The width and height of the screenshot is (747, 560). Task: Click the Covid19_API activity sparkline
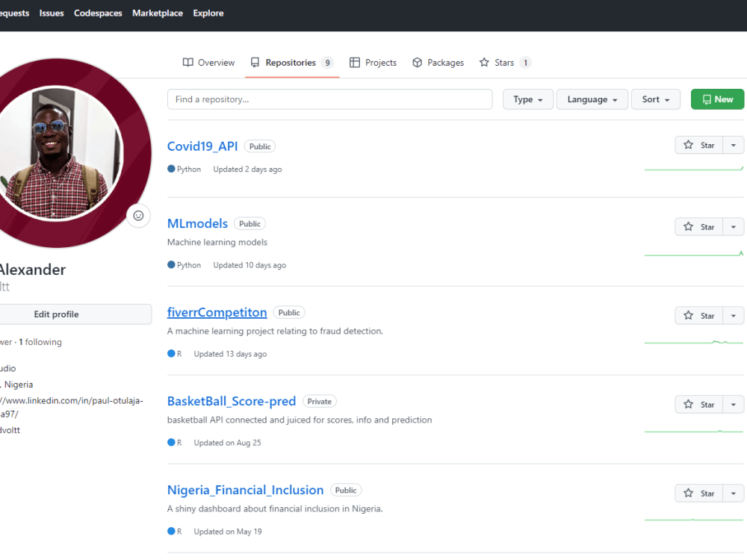694,169
